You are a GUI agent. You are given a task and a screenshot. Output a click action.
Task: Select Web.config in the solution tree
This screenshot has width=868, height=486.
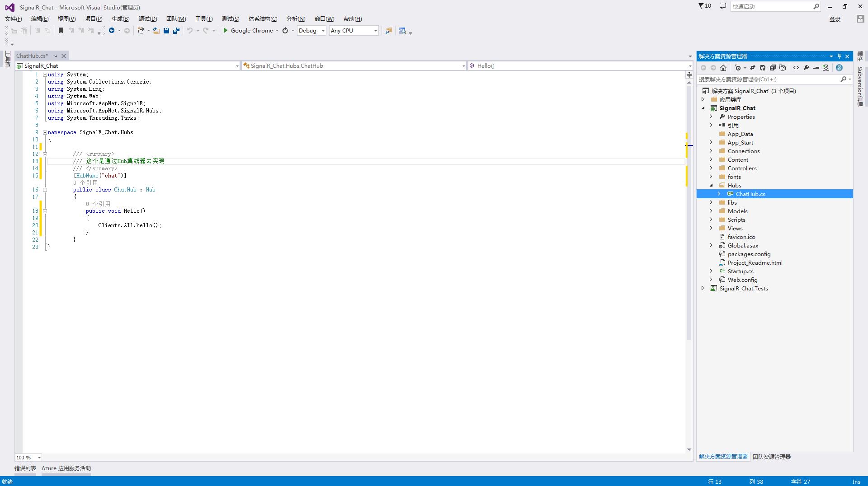(742, 280)
